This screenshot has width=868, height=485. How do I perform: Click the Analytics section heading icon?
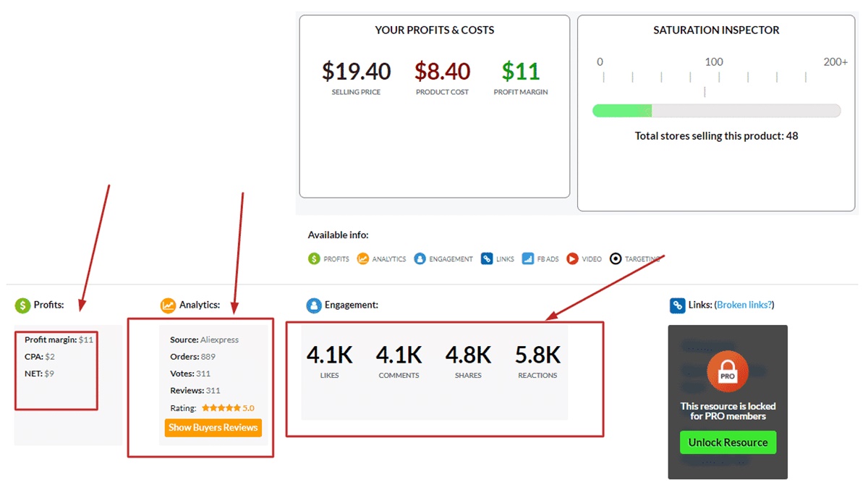(169, 305)
